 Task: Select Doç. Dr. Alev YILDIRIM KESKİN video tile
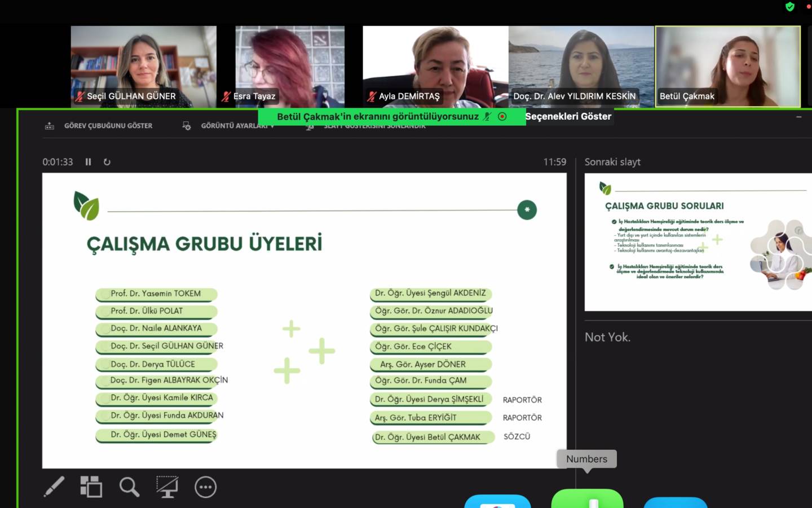[x=581, y=67]
